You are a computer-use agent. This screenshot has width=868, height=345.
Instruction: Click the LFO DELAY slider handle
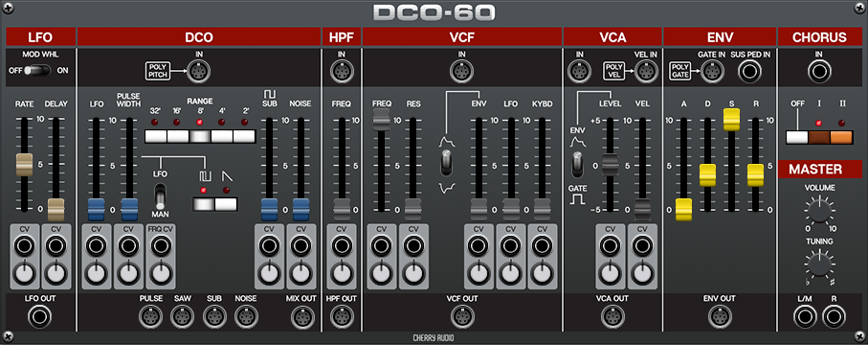pyautogui.click(x=56, y=210)
